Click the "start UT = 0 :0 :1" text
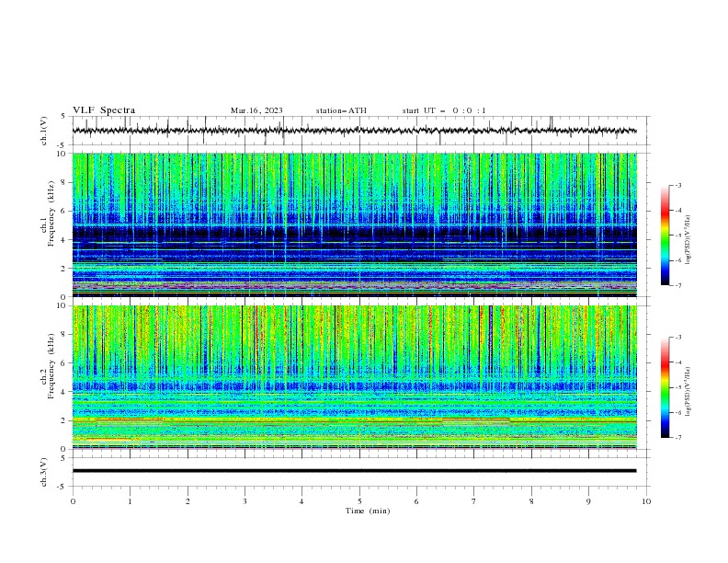728x563 pixels. [x=444, y=110]
